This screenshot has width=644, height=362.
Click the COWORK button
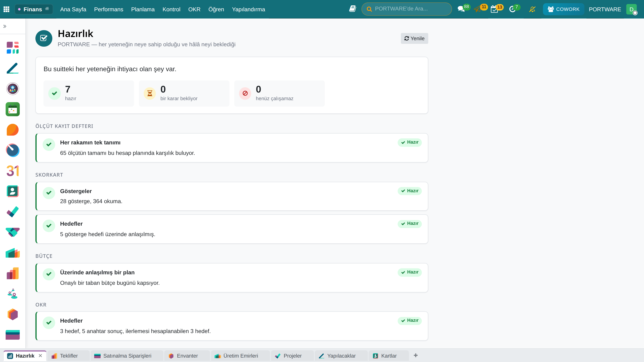(563, 9)
